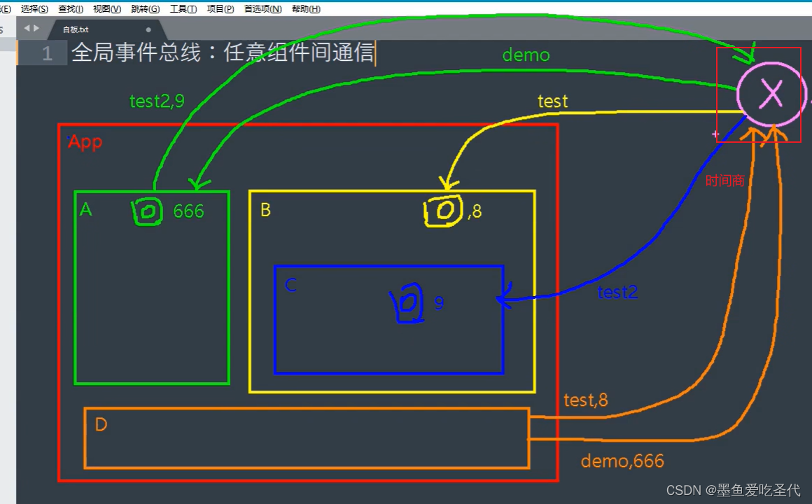This screenshot has width=812, height=504.
Task: Click the pink X event bus circle
Action: coord(770,93)
